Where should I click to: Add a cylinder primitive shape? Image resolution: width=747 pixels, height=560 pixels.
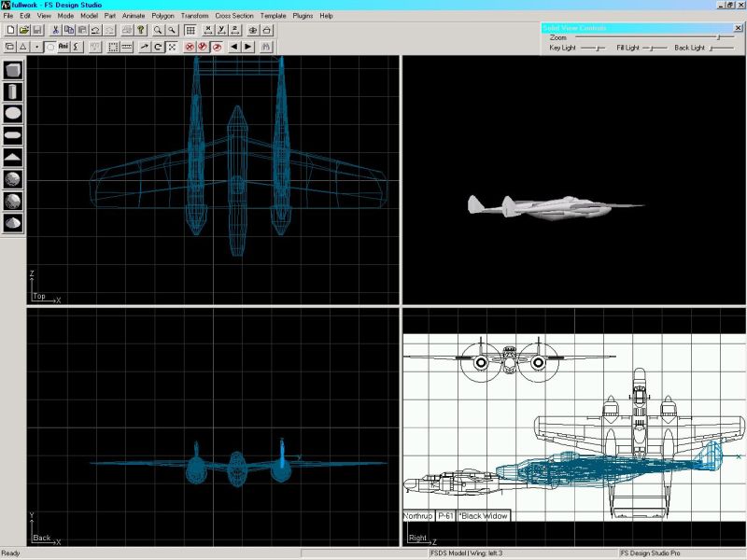(x=13, y=91)
